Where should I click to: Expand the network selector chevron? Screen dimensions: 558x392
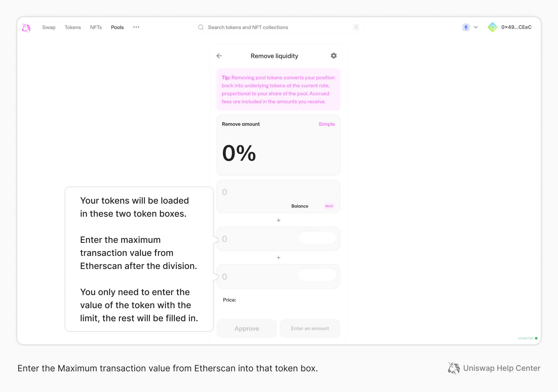476,27
